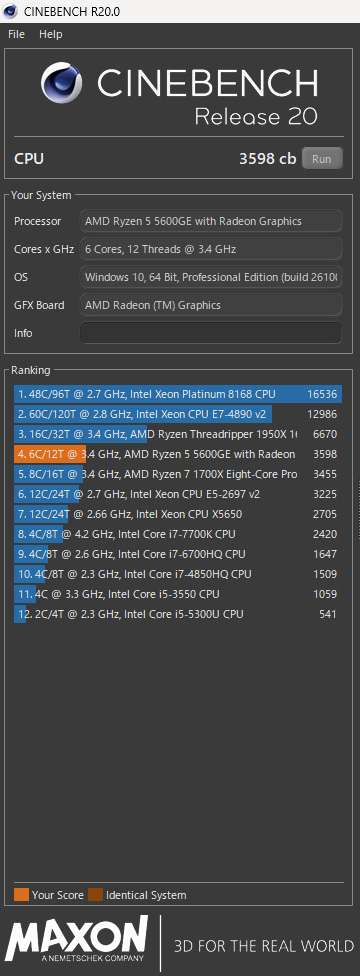The height and width of the screenshot is (976, 360).
Task: Select the Threadripper 1950X ranking entry
Action: 178,434
